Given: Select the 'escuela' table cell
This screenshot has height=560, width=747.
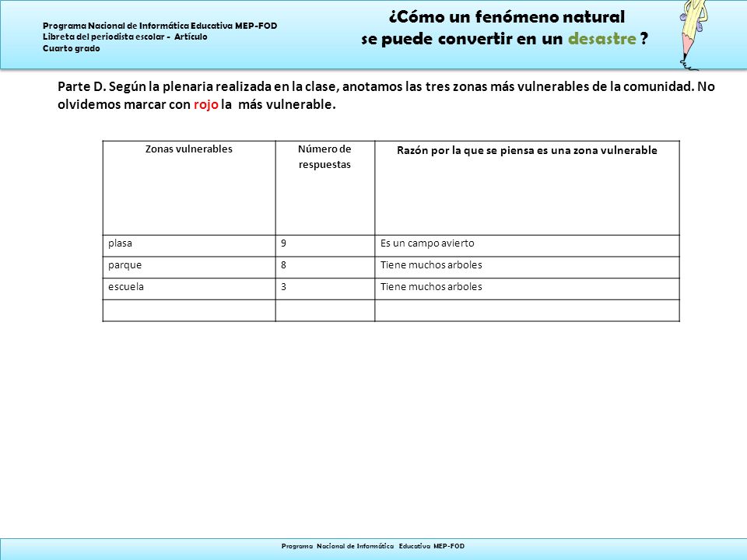Looking at the screenshot, I should 189,289.
